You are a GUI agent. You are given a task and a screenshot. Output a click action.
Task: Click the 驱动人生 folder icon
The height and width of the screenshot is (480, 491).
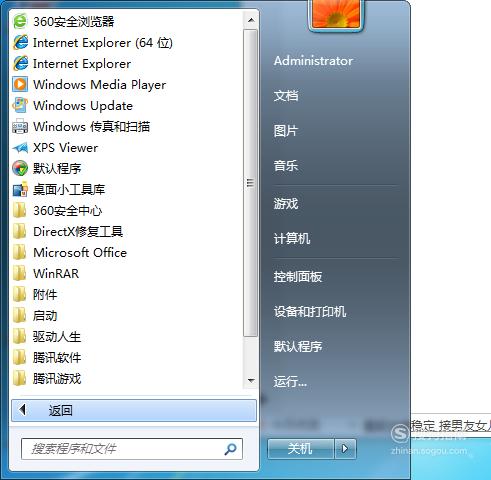(x=20, y=336)
